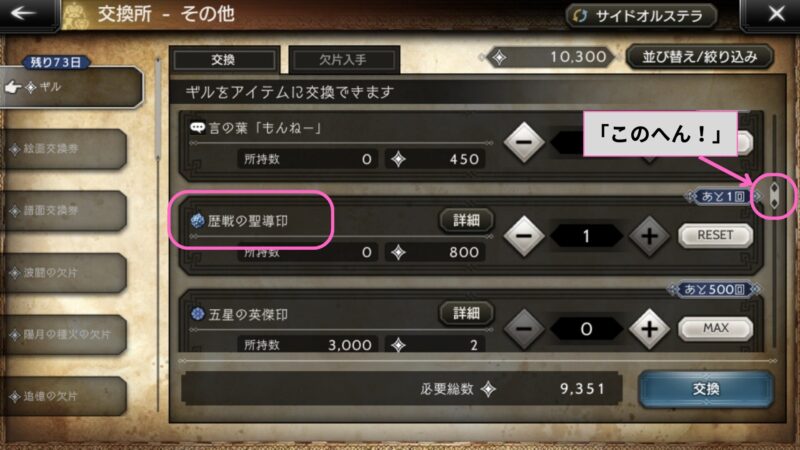Open 詳細 for 五星の英傑印
800x450 pixels.
(466, 313)
